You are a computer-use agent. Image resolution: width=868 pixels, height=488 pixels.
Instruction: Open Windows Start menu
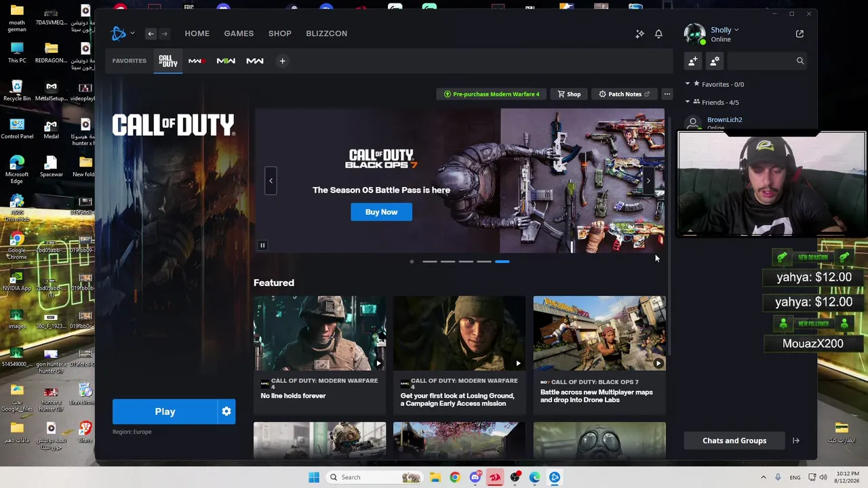(313, 477)
